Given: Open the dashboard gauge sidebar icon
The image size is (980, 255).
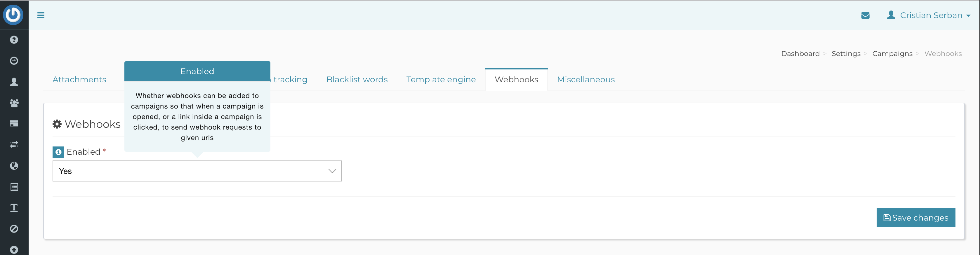Looking at the screenshot, I should point(14,61).
